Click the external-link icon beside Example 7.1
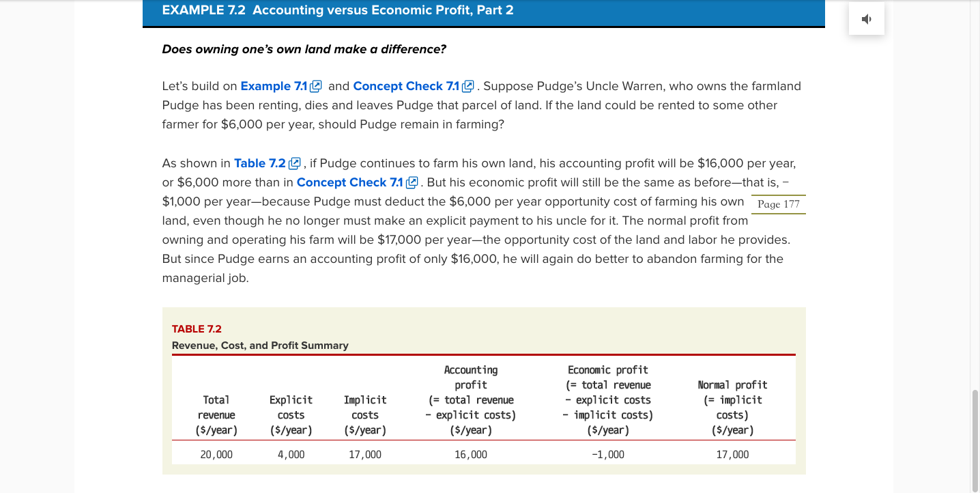This screenshot has height=493, width=980. [x=316, y=87]
